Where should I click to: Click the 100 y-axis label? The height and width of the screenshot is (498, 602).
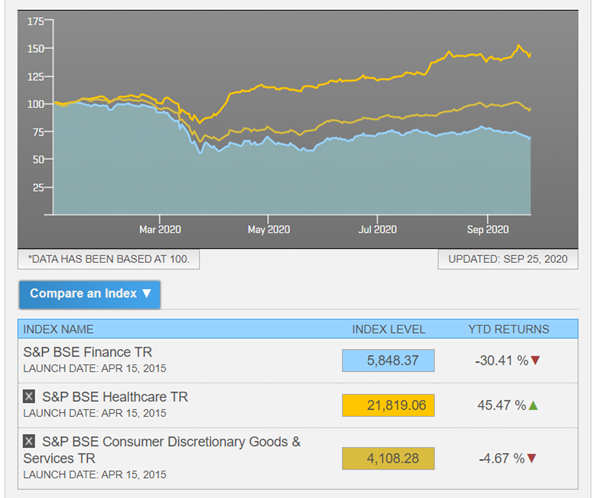click(36, 104)
